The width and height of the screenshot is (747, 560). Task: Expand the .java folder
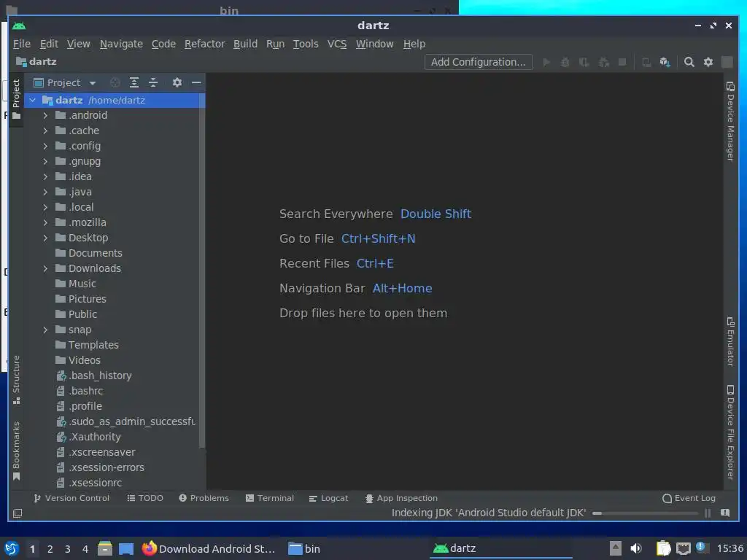45,192
